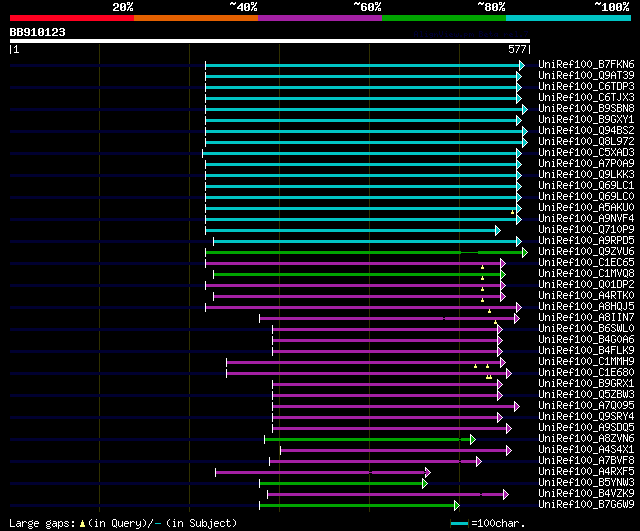Screen dimensions: 640x531
Task: Click UniRef100_C1EC65 hit label
Action: [586, 263]
